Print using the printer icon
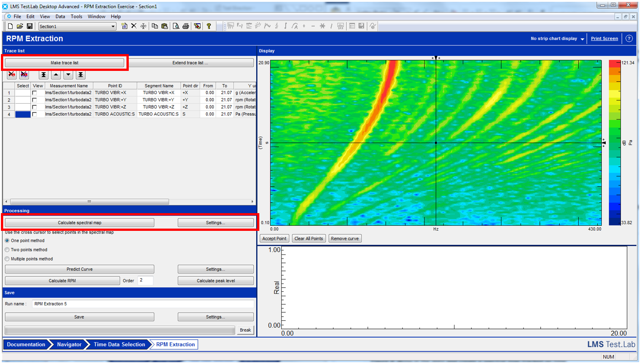The image size is (641, 364). [x=186, y=26]
